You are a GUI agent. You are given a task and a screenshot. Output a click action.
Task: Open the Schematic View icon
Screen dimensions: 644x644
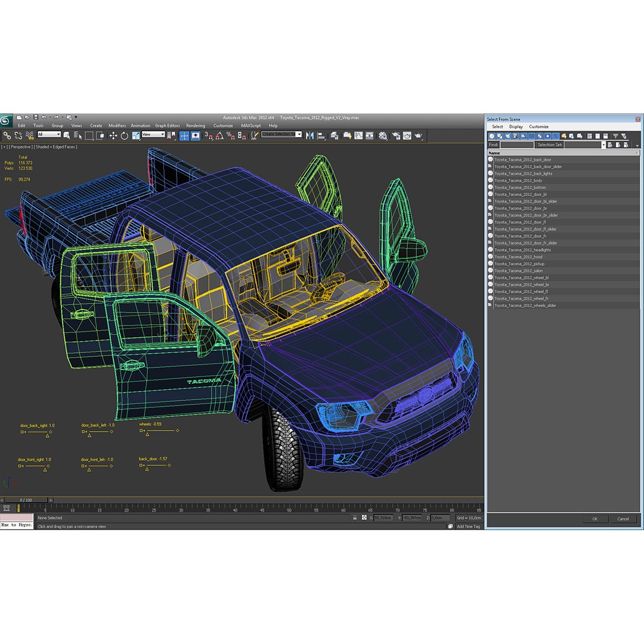[370, 135]
